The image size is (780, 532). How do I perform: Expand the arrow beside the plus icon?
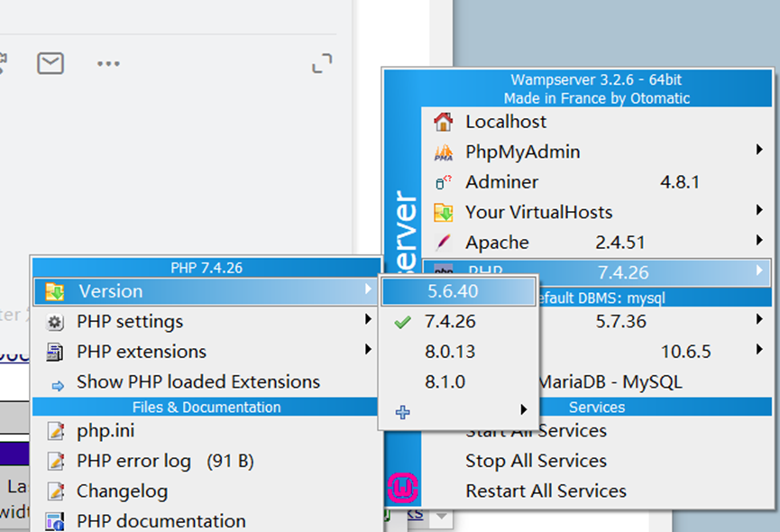tap(523, 409)
